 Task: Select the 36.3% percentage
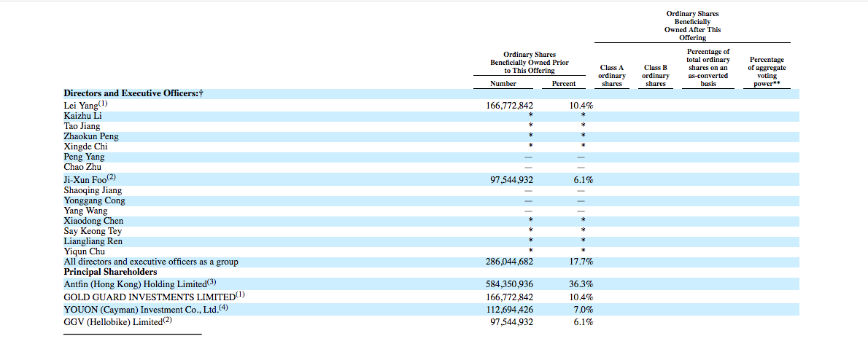pos(581,284)
